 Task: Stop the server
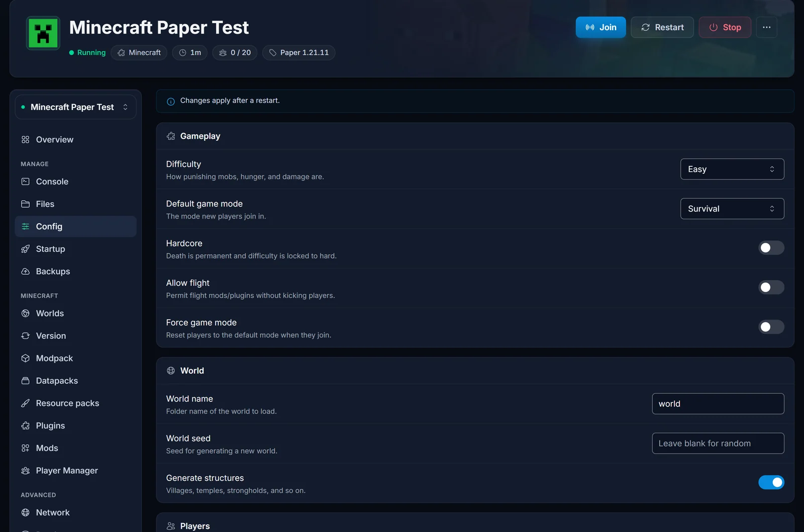tap(725, 27)
